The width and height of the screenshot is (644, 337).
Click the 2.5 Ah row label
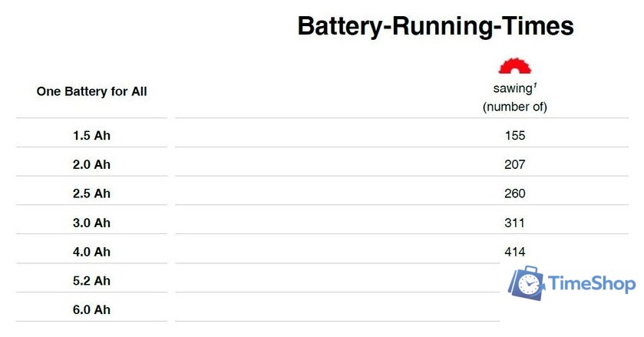coord(92,193)
